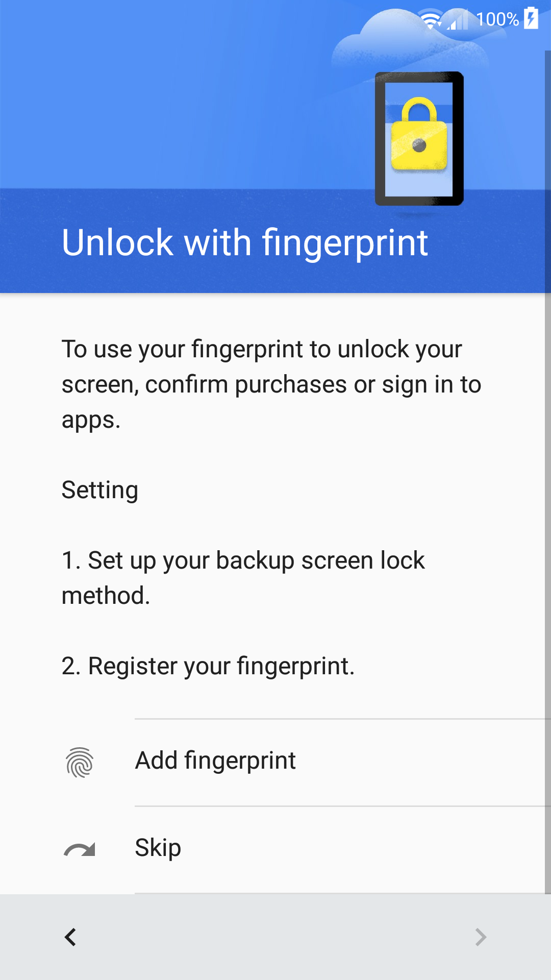Screen dimensions: 551x980
Task: Tap the charging battery icon
Action: [x=531, y=18]
